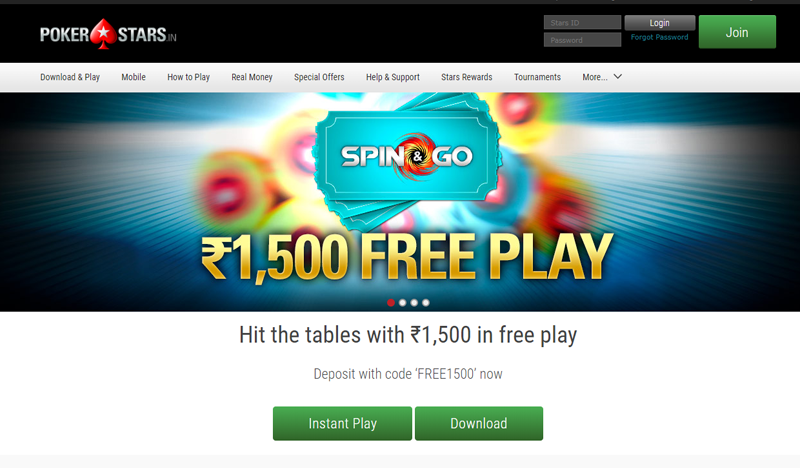The image size is (800, 468).
Task: Open the Tournaments menu item
Action: click(537, 77)
